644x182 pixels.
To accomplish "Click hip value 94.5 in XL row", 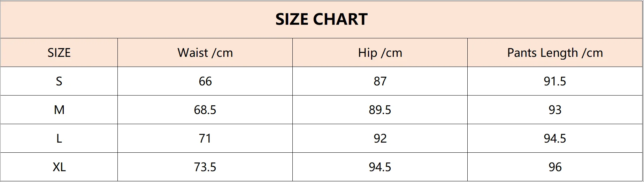I will pos(380,167).
